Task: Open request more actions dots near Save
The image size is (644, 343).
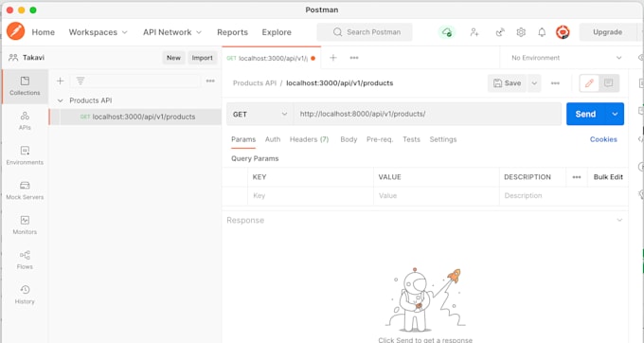Action: [x=555, y=83]
